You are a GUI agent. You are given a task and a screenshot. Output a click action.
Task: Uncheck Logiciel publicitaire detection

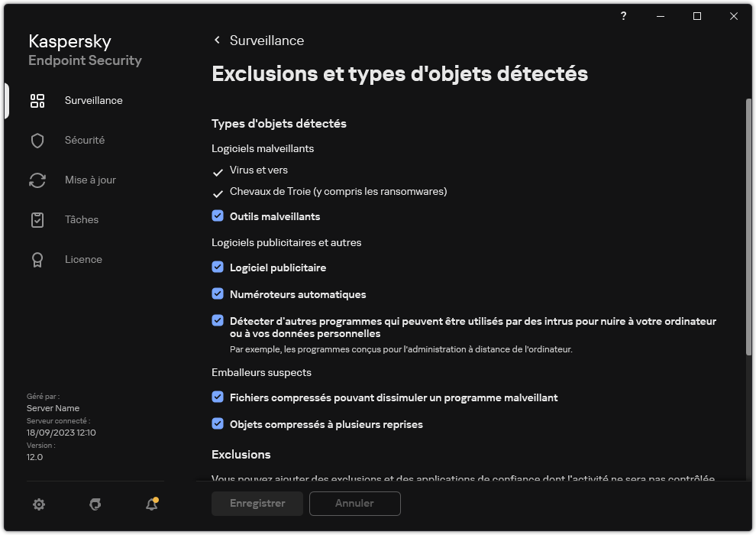coord(218,267)
